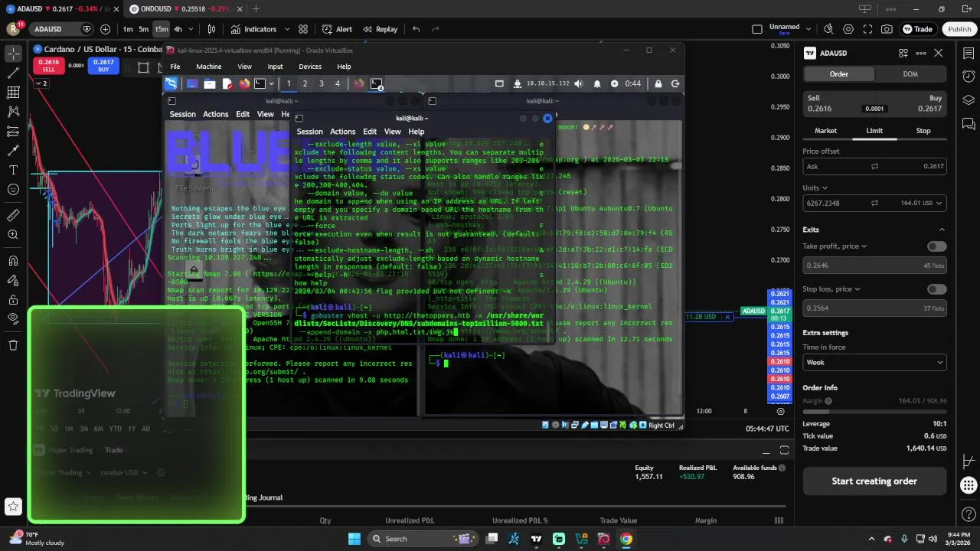Open the VirtualBox Machine menu
Screen dimensions: 980x551
tap(208, 67)
